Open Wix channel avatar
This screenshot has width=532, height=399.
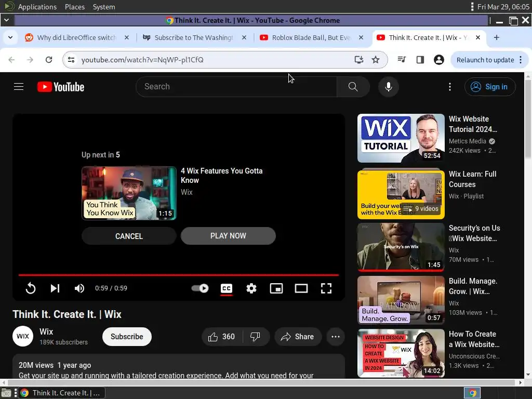23,336
